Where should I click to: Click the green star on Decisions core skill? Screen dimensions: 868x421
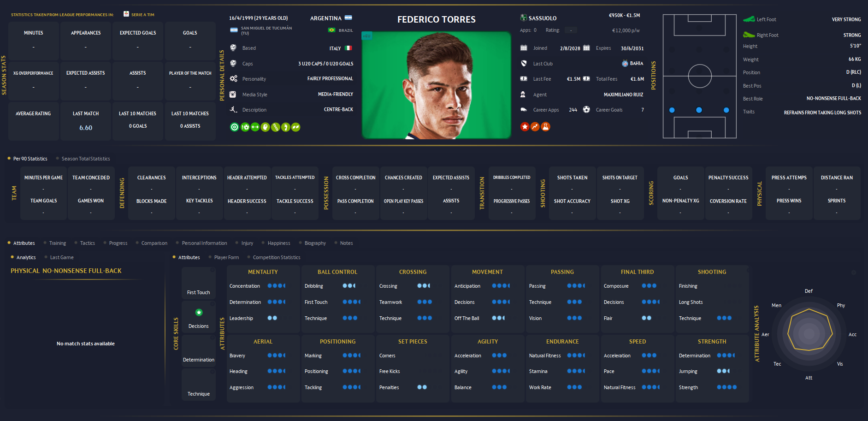(199, 313)
